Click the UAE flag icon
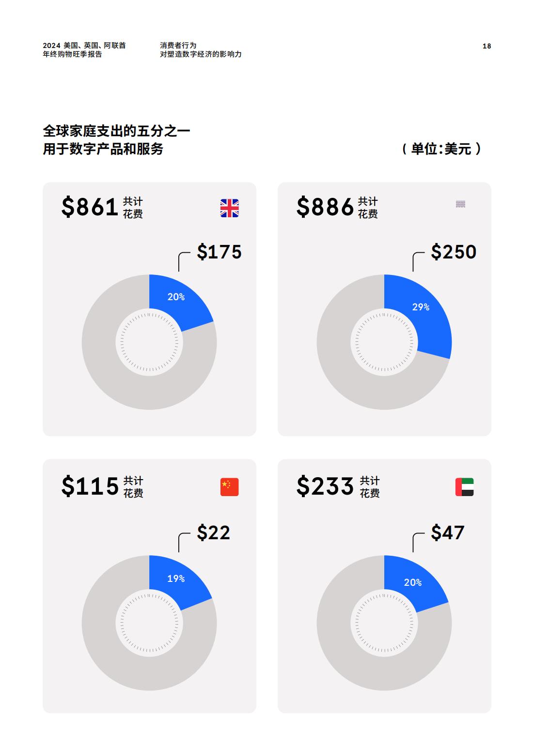Image resolution: width=534 pixels, height=756 pixels. [x=464, y=487]
